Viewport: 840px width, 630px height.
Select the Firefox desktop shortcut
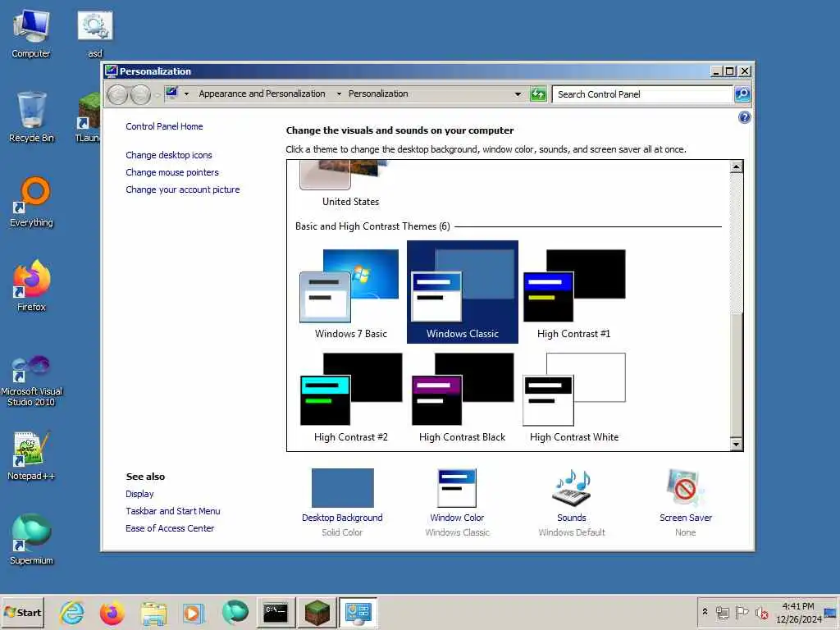point(31,286)
